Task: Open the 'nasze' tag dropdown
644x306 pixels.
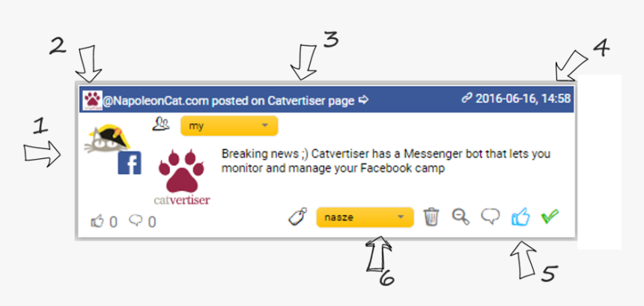Action: tap(365, 217)
